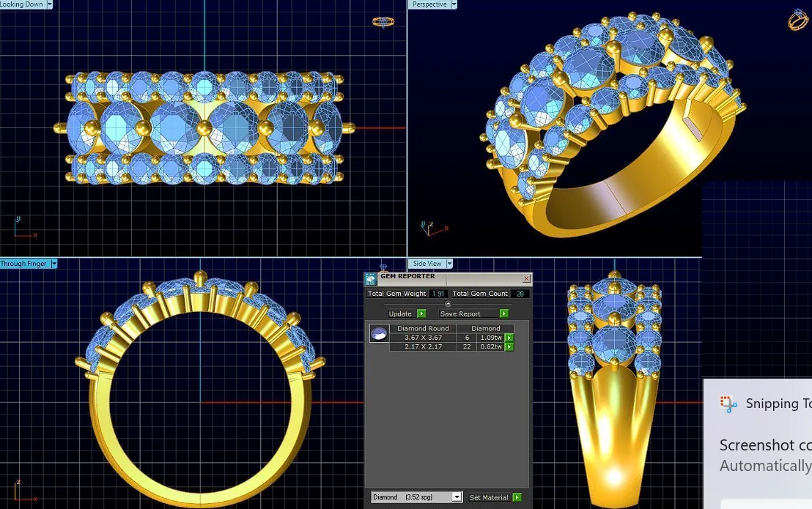Click the Update button

(x=400, y=313)
